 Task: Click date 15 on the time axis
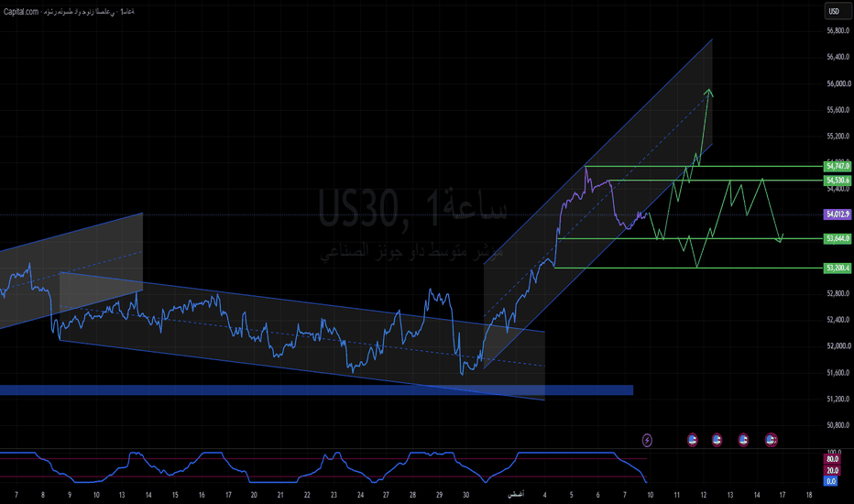coord(175,495)
